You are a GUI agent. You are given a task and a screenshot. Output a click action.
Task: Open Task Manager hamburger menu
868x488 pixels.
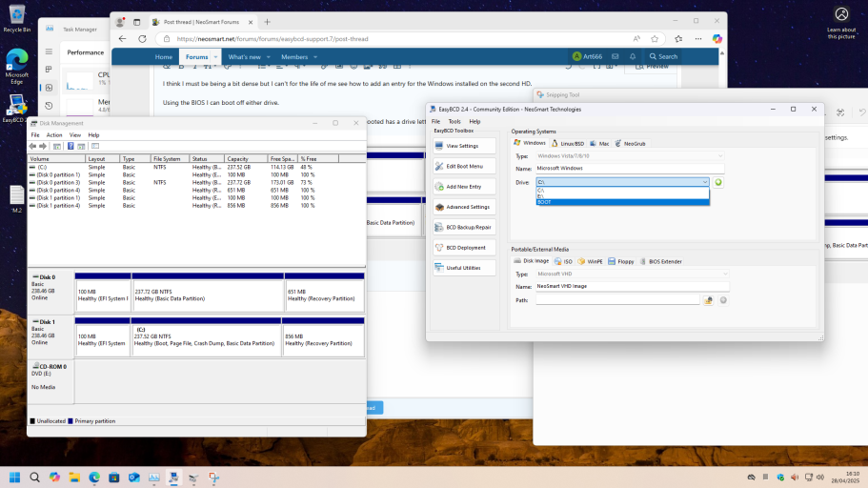(49, 51)
